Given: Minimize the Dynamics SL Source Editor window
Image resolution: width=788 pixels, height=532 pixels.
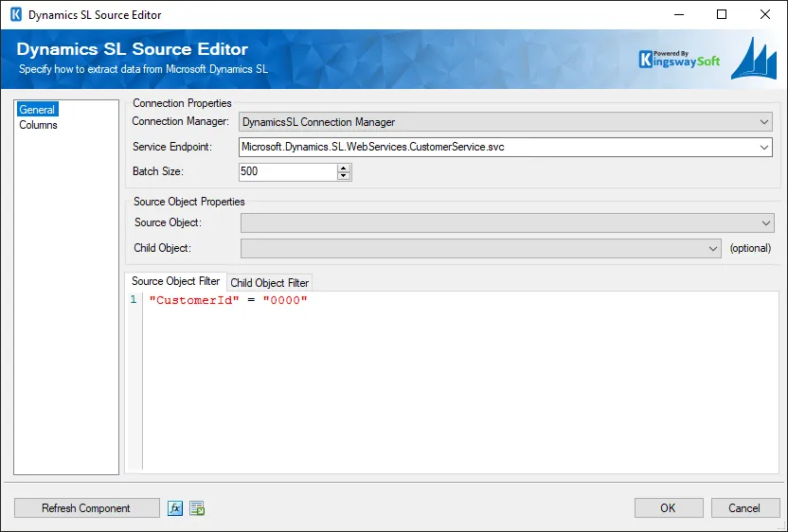Looking at the screenshot, I should [679, 14].
